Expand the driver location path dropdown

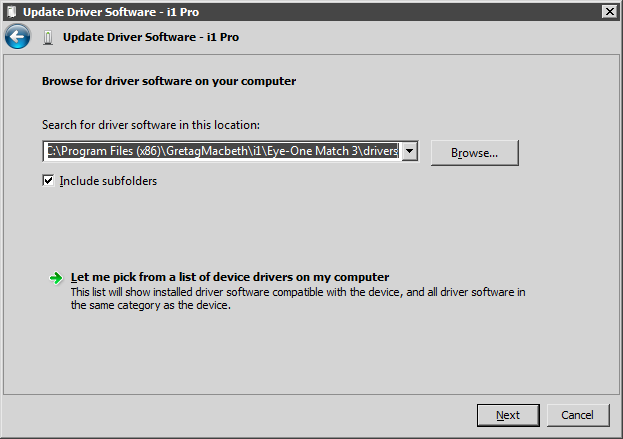[x=409, y=151]
